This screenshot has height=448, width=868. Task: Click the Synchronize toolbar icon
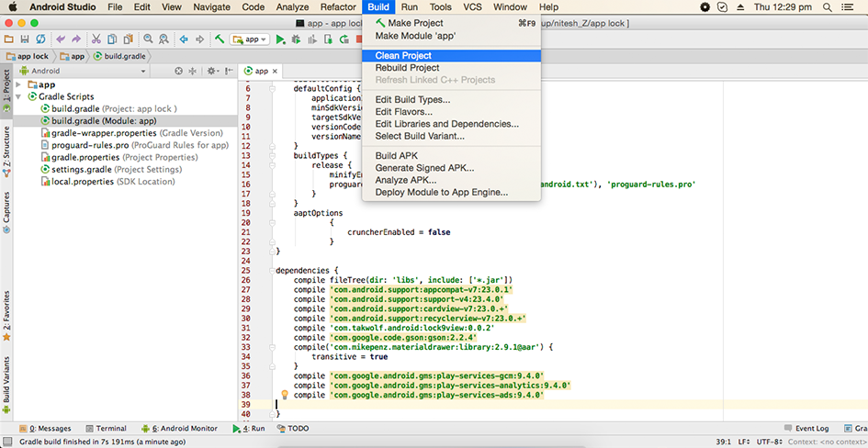[x=40, y=39]
